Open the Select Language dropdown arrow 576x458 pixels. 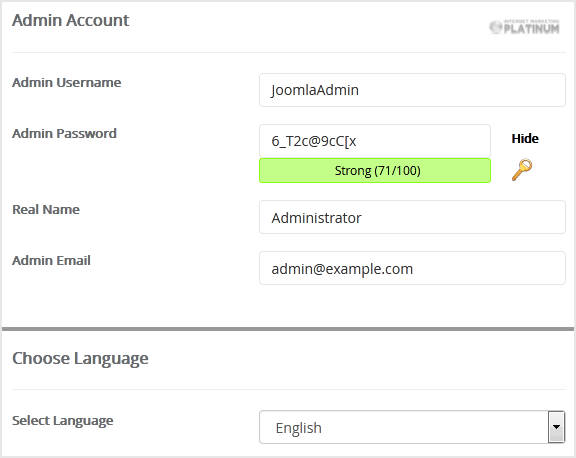pos(557,427)
